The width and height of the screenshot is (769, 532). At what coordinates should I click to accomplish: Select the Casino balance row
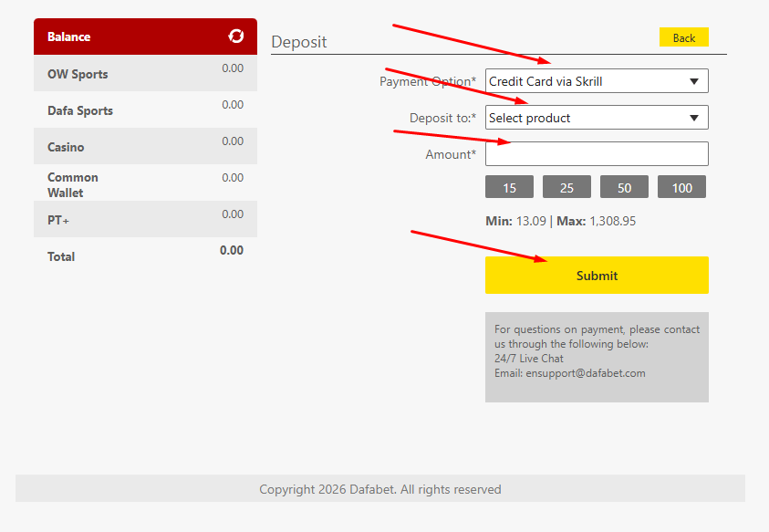(x=145, y=146)
